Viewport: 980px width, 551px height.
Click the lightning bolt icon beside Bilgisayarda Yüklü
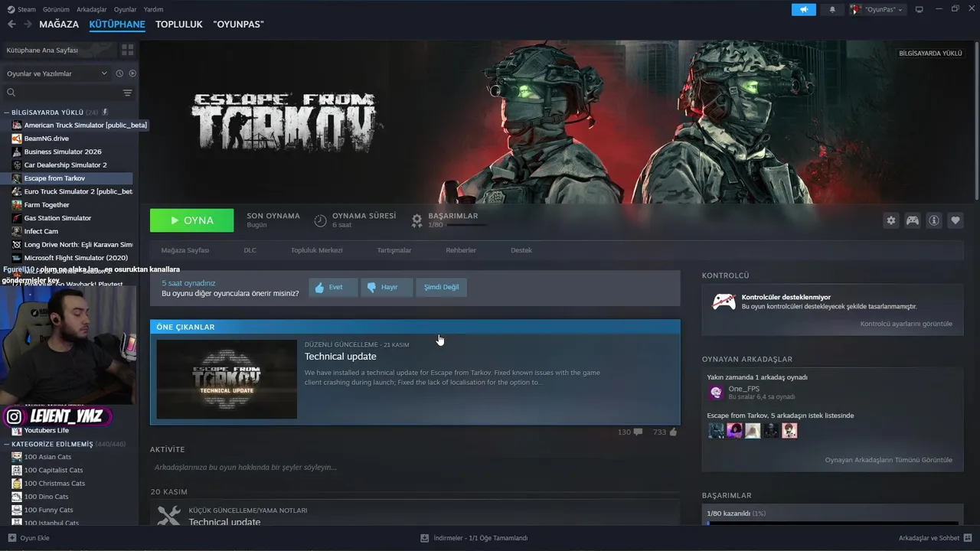pos(105,112)
